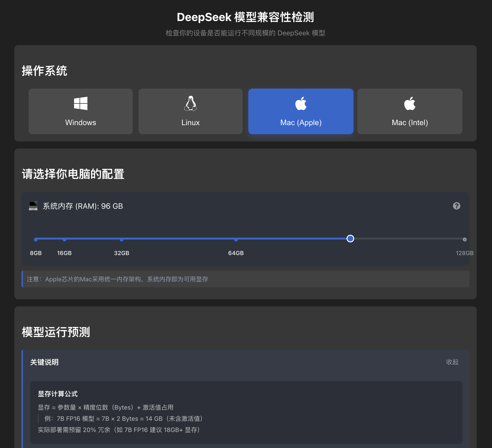Set RAM slider to 16GB mark
Viewport: 492px width, 448px height.
64,240
